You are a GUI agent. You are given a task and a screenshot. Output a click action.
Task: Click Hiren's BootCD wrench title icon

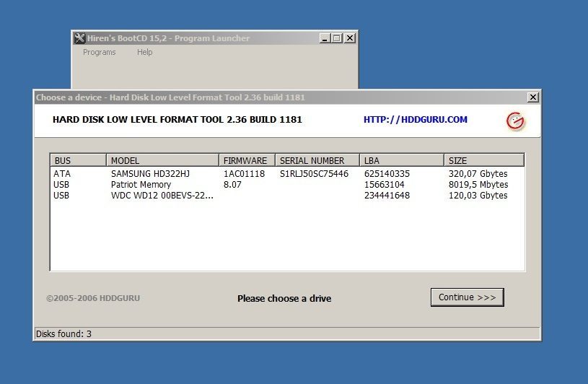point(79,38)
